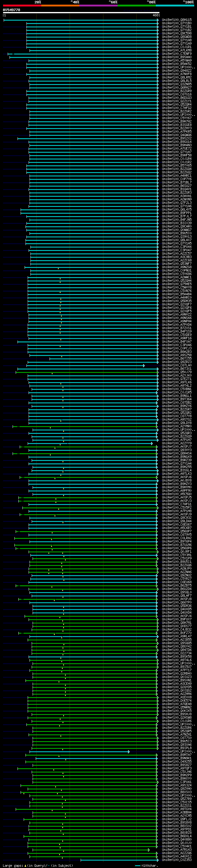Image resolution: width=197 pixels, height=868 pixels.
Task: Open hit UniRef100_B5AK52
Action: pos(177,64)
